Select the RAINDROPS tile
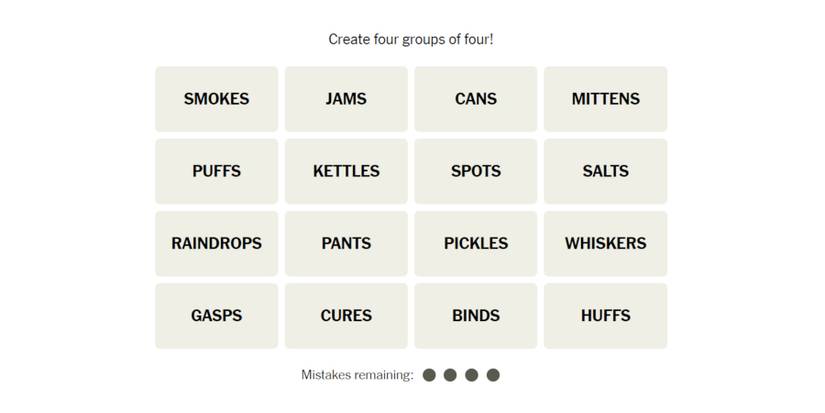 point(216,243)
